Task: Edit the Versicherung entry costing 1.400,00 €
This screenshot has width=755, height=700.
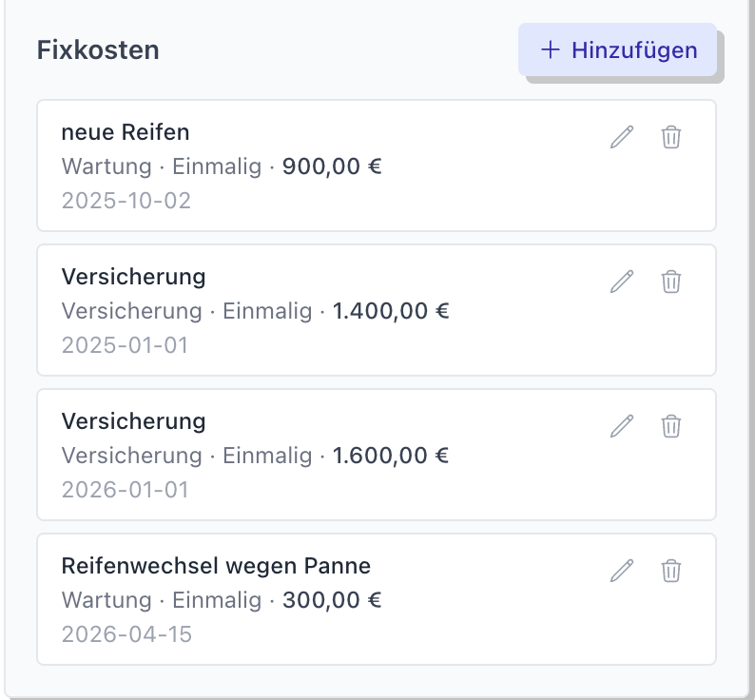Action: click(622, 282)
